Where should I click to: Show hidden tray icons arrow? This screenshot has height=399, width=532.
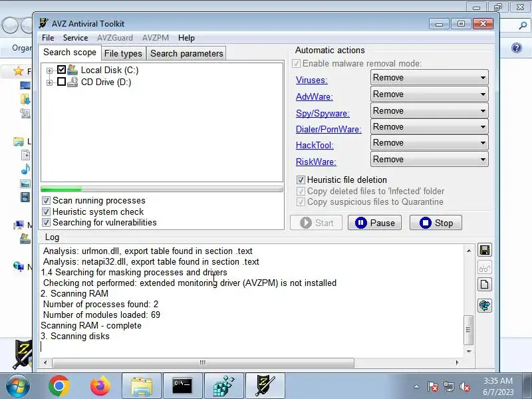click(417, 386)
